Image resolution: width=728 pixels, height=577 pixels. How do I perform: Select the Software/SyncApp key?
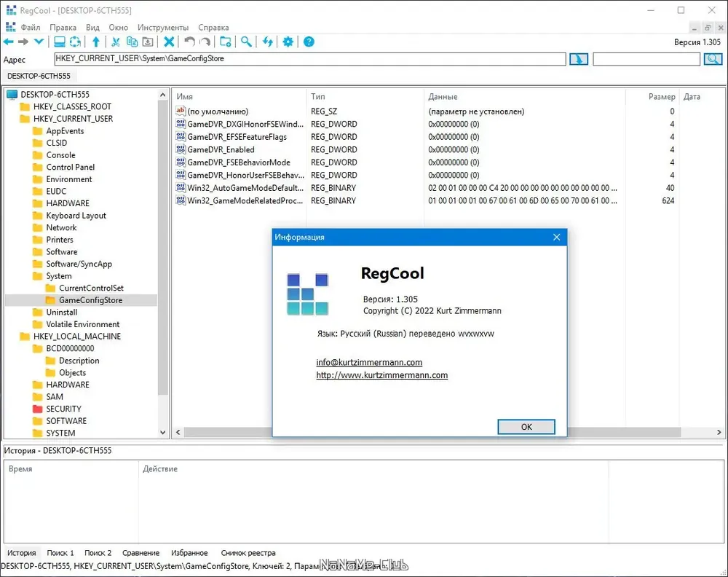(x=79, y=264)
